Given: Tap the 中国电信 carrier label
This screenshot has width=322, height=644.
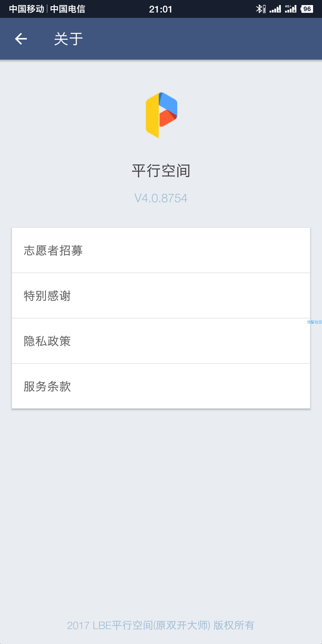Looking at the screenshot, I should click(x=68, y=9).
